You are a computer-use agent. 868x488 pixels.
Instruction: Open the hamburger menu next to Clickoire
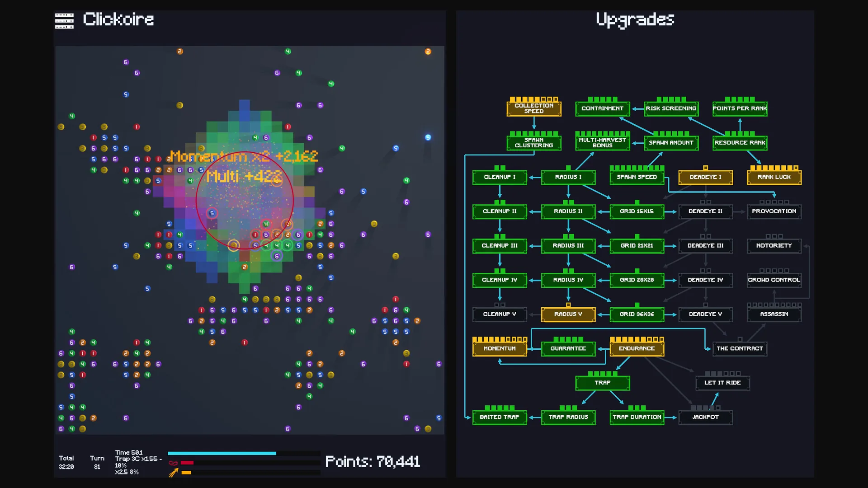(x=64, y=21)
